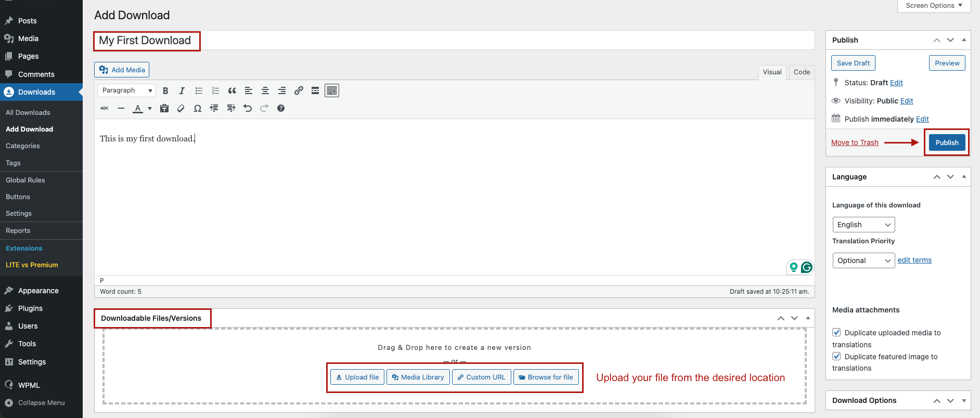
Task: Toggle Duplicate featured image to translations
Action: (836, 356)
